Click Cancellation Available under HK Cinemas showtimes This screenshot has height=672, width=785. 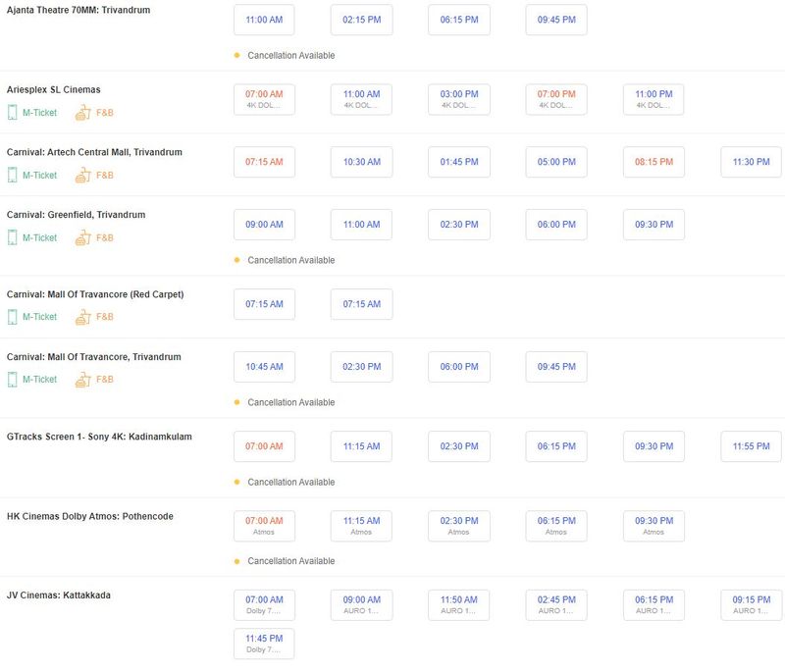(x=290, y=561)
